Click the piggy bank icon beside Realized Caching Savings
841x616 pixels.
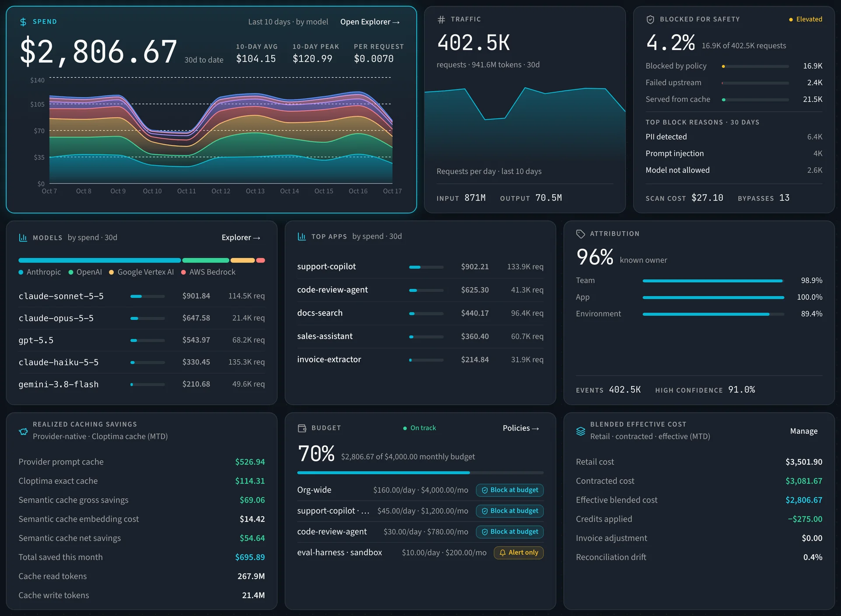[x=23, y=431]
